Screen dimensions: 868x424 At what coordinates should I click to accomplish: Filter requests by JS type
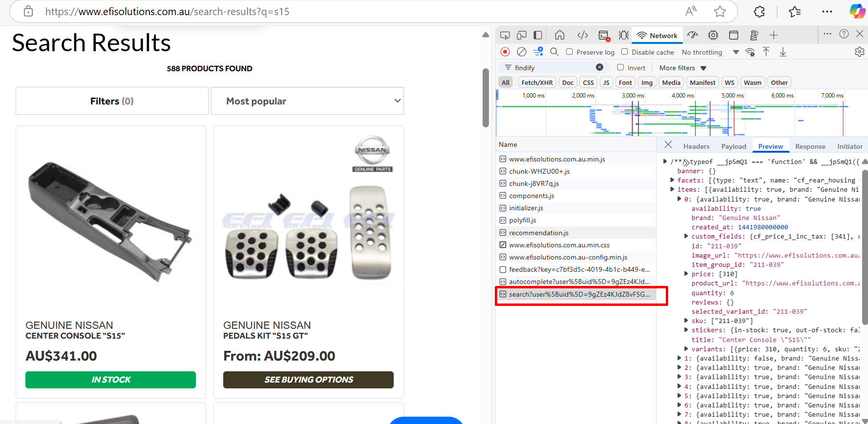(x=606, y=82)
